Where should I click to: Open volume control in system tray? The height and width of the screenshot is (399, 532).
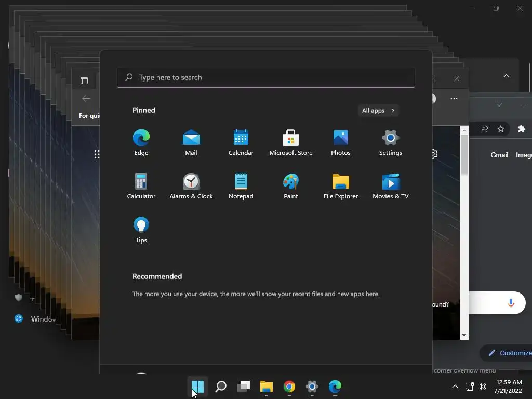[x=482, y=387]
